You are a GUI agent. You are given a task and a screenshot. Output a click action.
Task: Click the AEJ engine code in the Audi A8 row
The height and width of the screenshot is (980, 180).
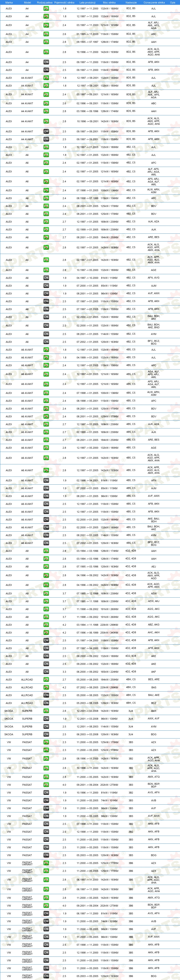click(x=153, y=567)
